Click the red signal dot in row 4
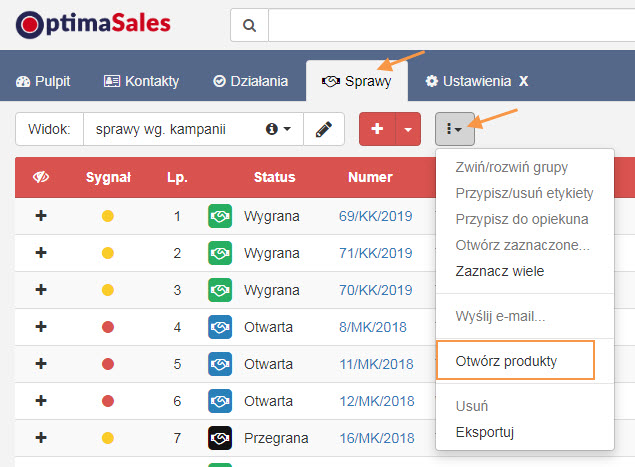Image resolution: width=635 pixels, height=467 pixels. 108,327
